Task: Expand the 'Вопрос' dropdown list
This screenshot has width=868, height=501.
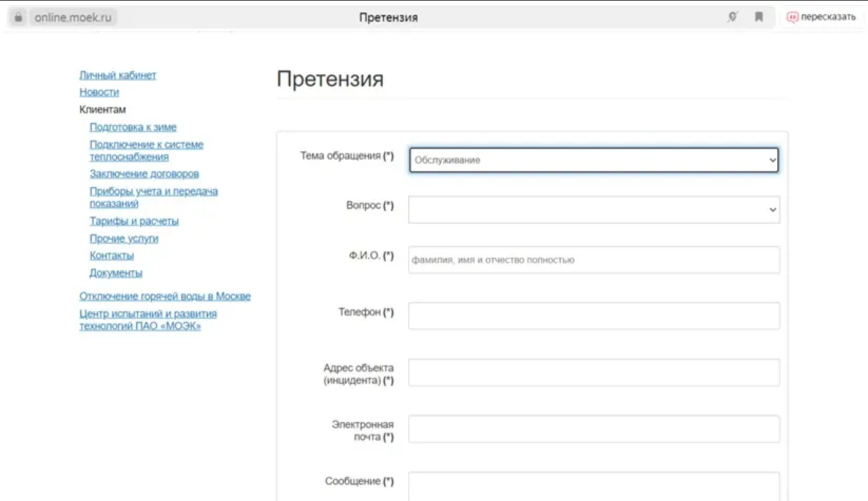Action: point(594,210)
